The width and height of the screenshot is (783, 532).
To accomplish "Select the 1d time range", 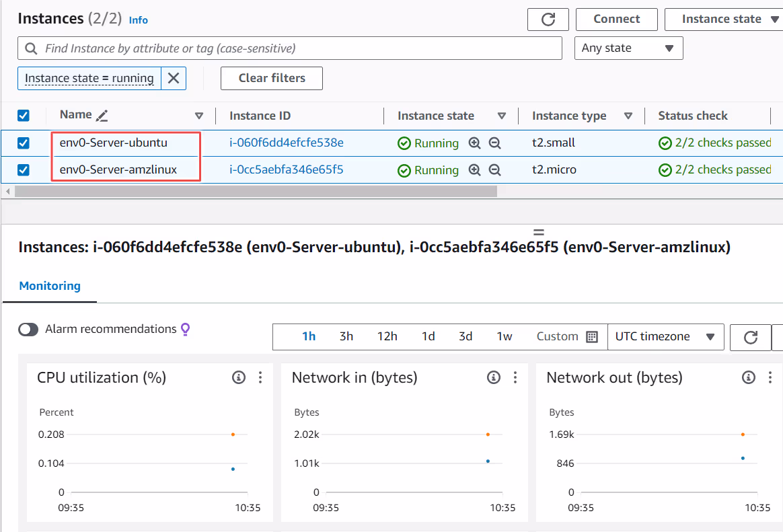I will click(428, 336).
